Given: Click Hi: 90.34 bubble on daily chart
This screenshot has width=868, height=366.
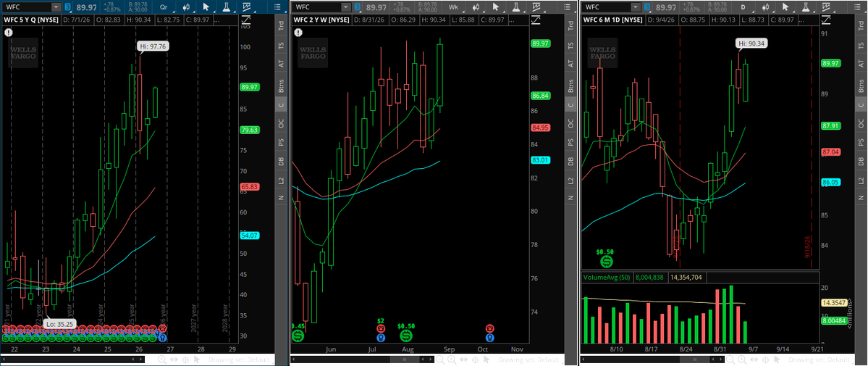Looking at the screenshot, I should tap(753, 43).
